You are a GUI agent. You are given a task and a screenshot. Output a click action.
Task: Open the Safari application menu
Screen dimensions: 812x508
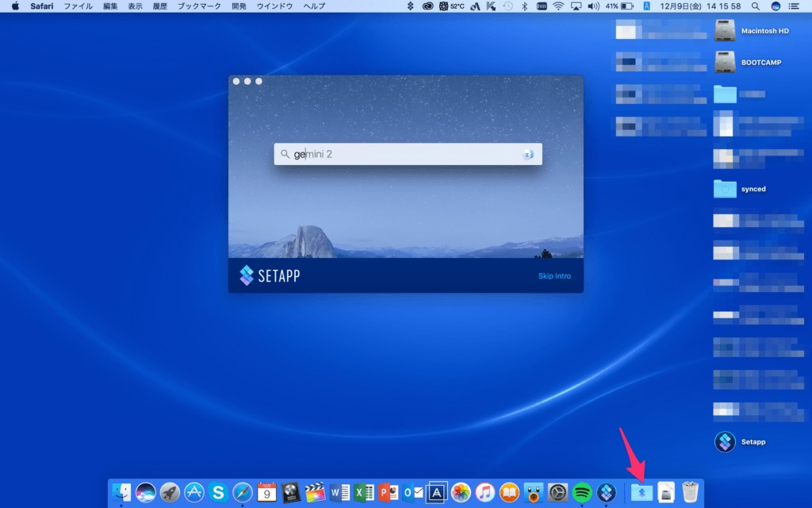point(42,6)
